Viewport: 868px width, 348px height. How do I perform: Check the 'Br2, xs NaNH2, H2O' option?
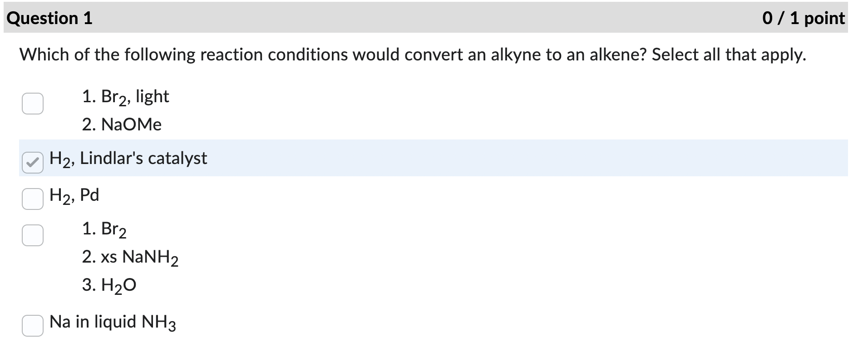32,235
